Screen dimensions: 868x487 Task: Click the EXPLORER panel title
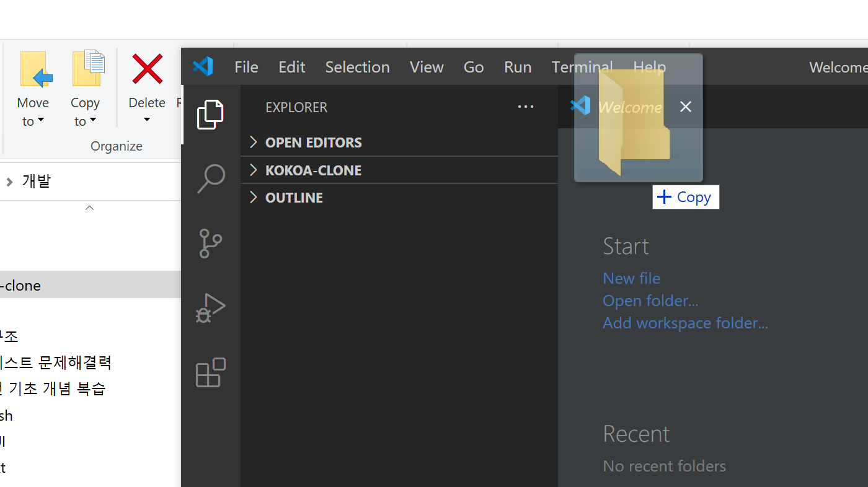[296, 107]
